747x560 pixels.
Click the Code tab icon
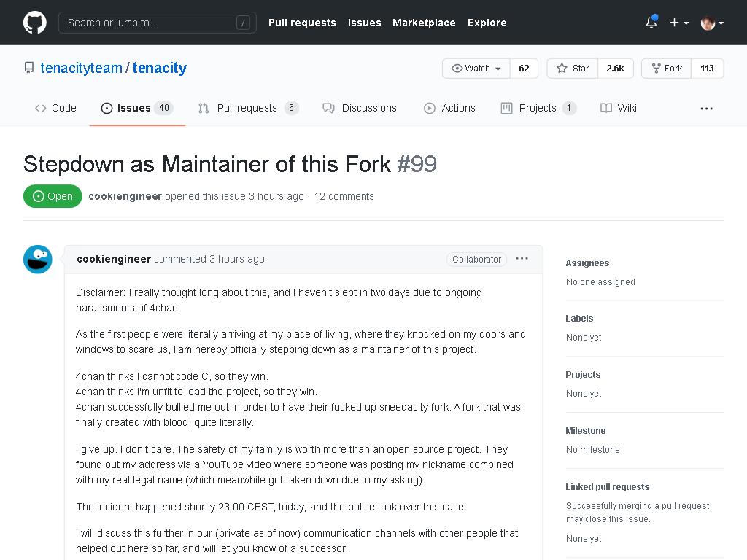[41, 108]
